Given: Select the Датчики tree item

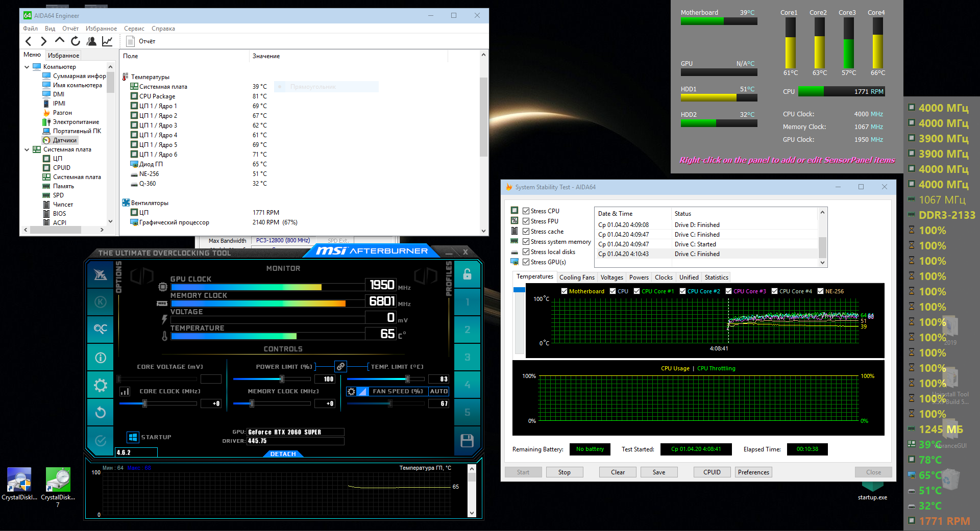Looking at the screenshot, I should [65, 140].
